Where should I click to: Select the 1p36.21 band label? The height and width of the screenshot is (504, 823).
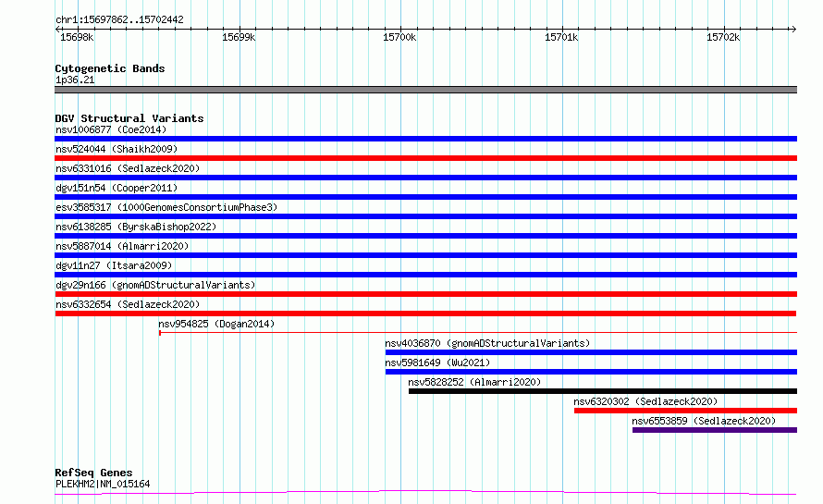point(75,80)
